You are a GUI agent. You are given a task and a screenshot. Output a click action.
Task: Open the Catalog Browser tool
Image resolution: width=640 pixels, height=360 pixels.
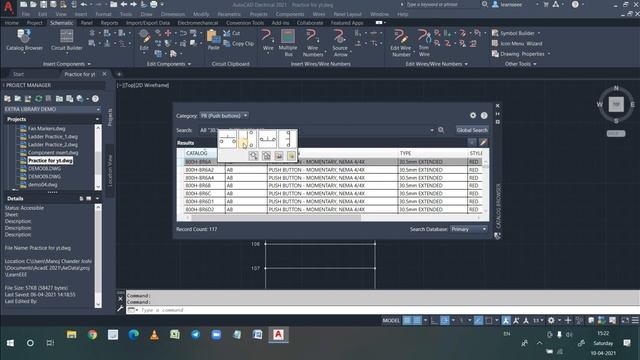coord(24,40)
